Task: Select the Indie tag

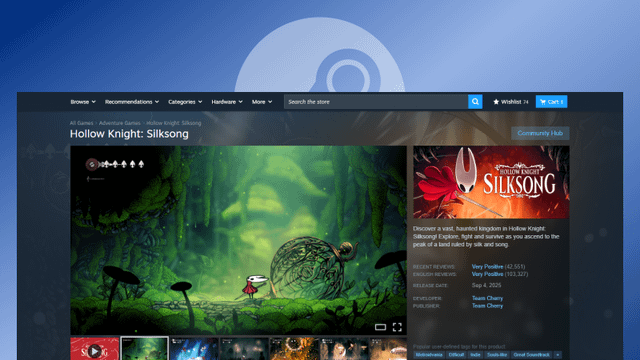Action: coord(475,355)
